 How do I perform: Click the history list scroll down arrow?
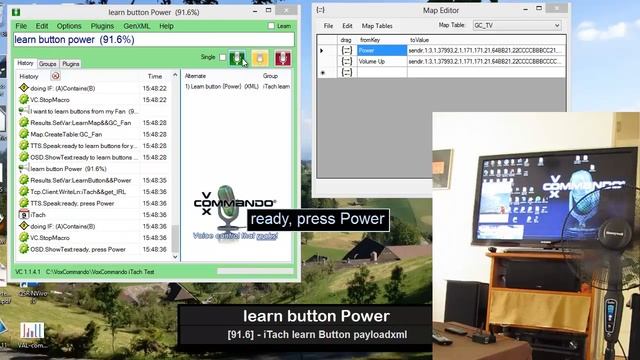pos(175,257)
